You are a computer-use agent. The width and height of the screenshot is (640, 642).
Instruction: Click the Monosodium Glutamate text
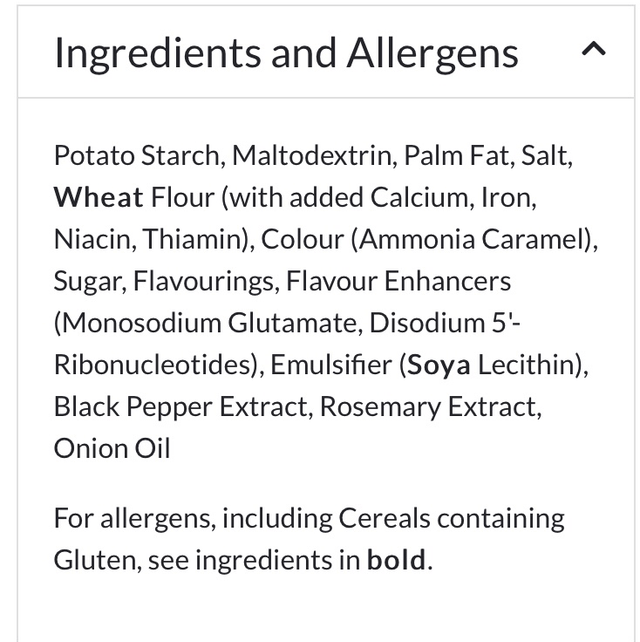(x=209, y=324)
